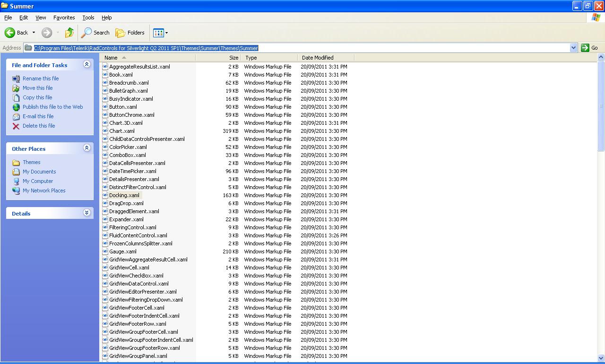Open the Tools menu
The width and height of the screenshot is (605, 364).
[88, 17]
